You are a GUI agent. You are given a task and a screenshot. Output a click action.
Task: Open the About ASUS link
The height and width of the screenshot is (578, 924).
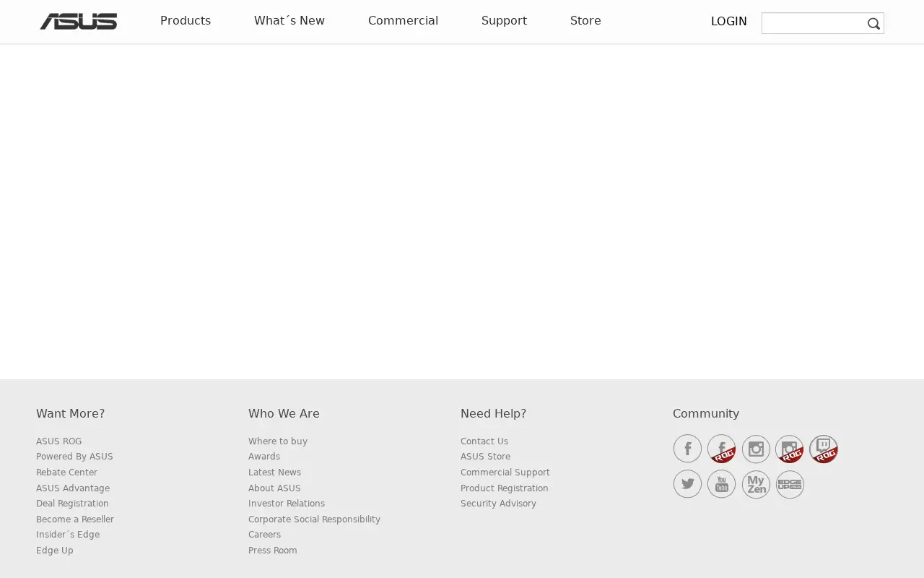click(274, 488)
